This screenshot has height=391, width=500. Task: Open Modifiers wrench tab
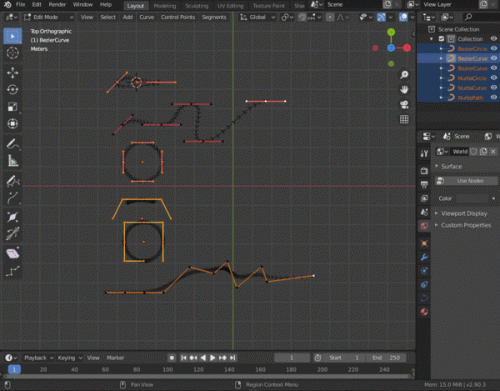424,257
